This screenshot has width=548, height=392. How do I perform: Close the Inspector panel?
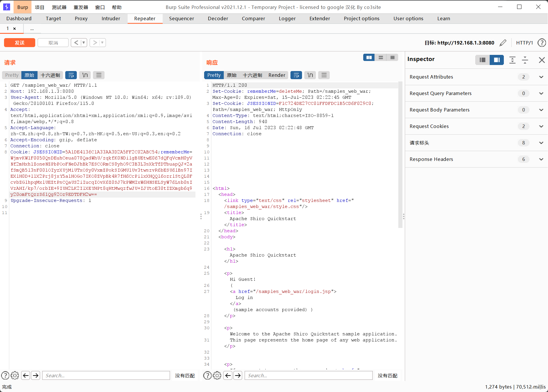pyautogui.click(x=542, y=60)
